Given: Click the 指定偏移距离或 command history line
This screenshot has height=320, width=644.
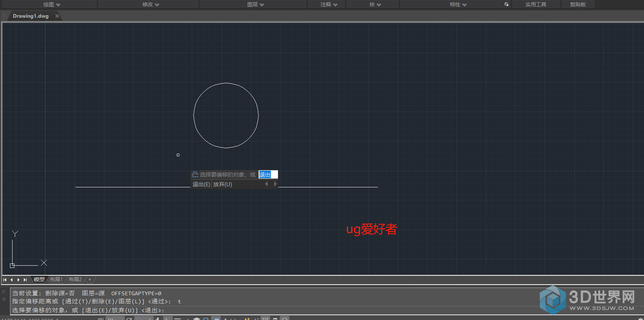Looking at the screenshot, I should (97, 302).
